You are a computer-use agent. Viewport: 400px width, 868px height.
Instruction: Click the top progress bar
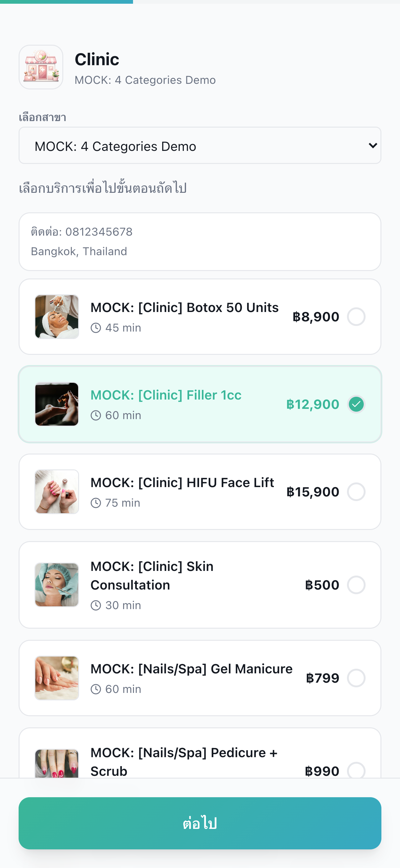tap(200, 2)
